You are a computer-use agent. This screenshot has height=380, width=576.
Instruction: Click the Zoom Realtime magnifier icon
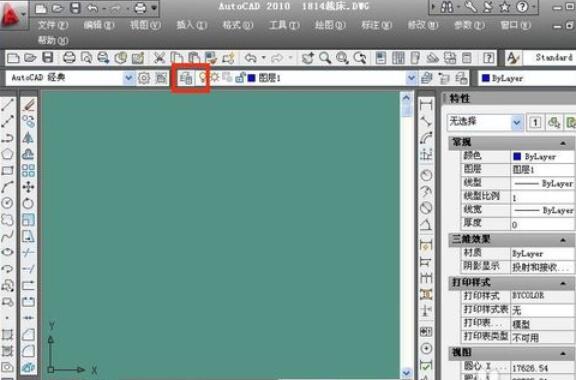(325, 58)
